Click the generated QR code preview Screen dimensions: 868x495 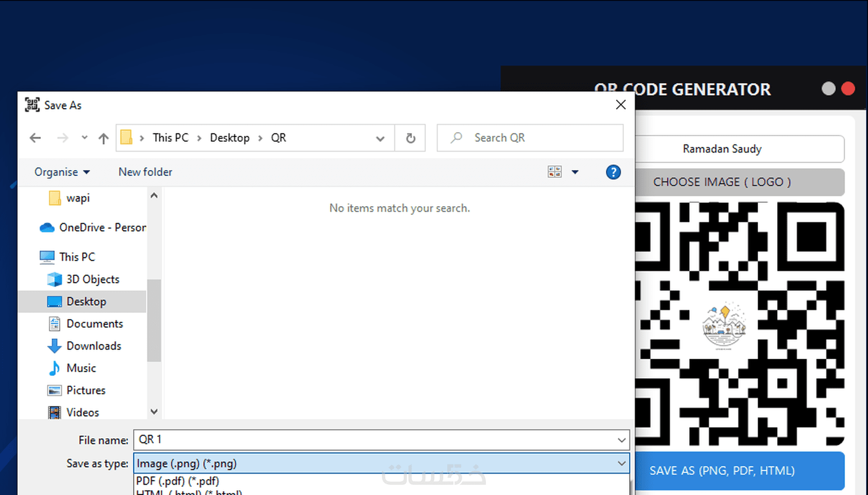(739, 324)
